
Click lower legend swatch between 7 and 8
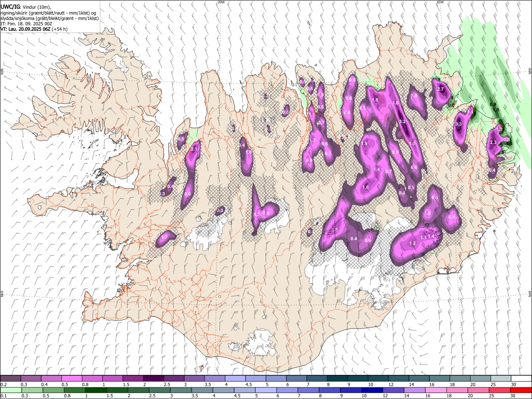click(308, 390)
